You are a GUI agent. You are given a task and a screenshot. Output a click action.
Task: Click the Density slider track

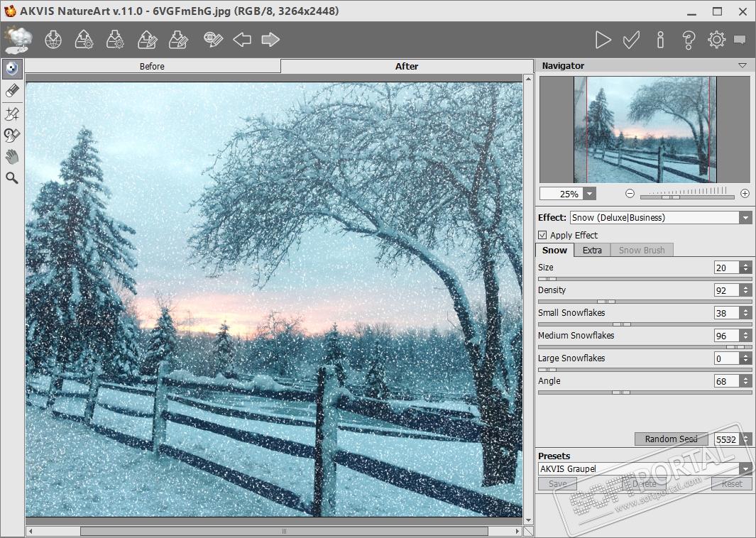(645, 302)
